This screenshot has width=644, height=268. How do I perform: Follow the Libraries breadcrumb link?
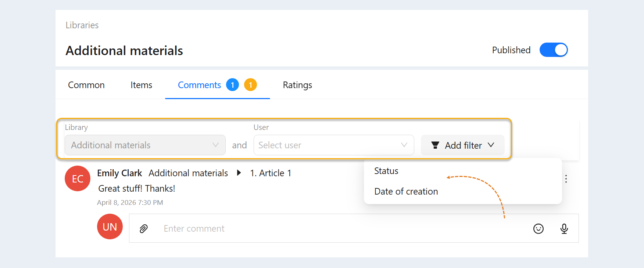point(82,25)
